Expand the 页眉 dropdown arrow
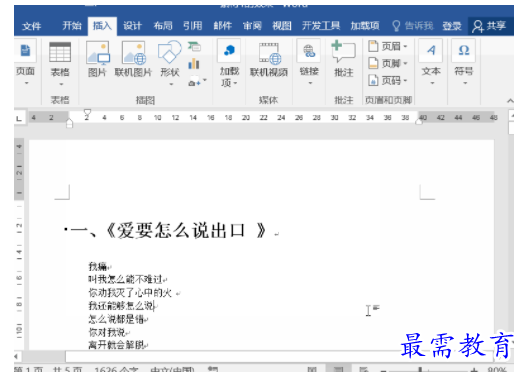The width and height of the screenshot is (522, 377). pyautogui.click(x=405, y=46)
